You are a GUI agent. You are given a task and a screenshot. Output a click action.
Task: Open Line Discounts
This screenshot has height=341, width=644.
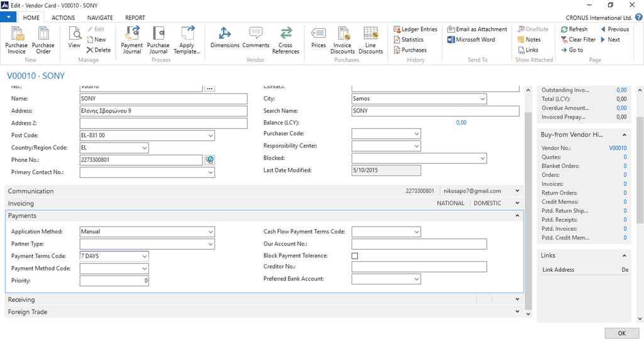point(370,40)
